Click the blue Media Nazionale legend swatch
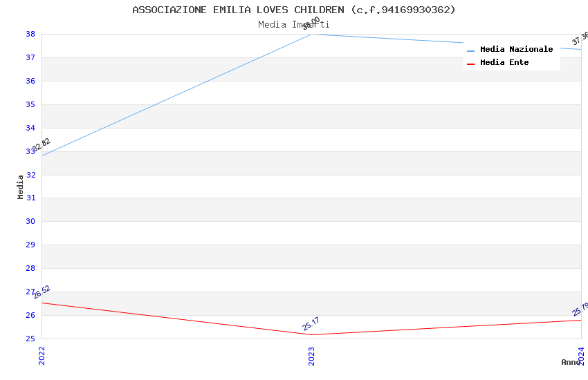 (470, 50)
